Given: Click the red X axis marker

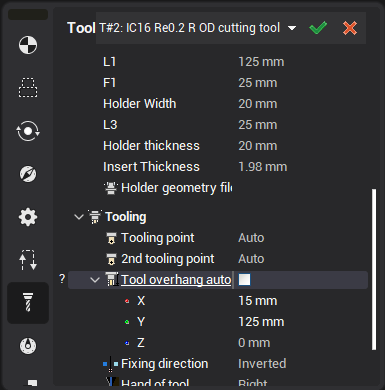Looking at the screenshot, I should pyautogui.click(x=127, y=301).
